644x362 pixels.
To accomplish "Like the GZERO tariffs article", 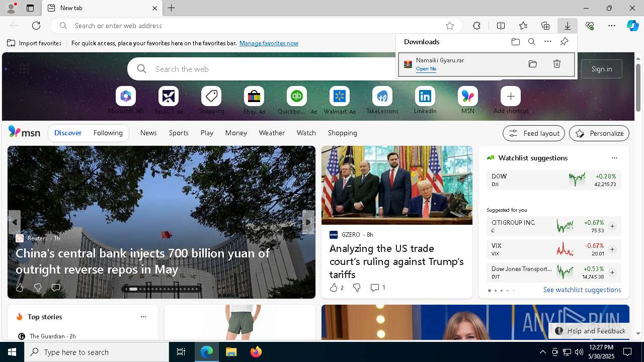I will pyautogui.click(x=333, y=288).
